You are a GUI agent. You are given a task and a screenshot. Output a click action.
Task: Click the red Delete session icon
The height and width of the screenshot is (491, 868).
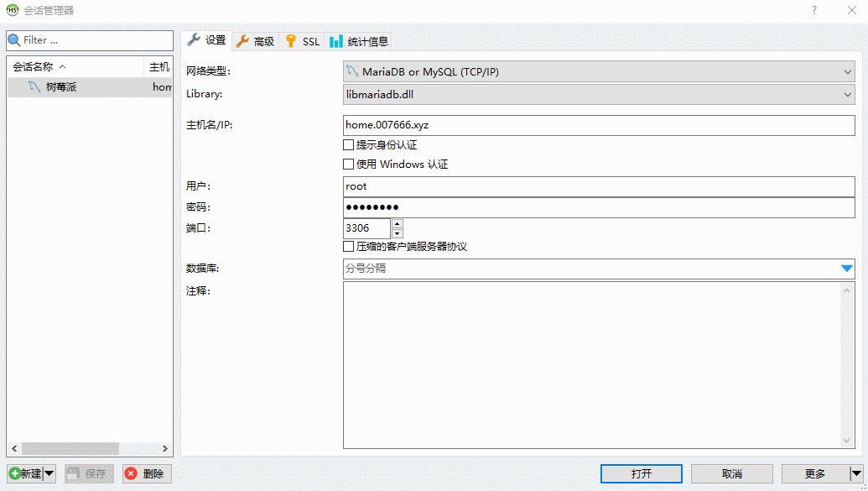[133, 473]
